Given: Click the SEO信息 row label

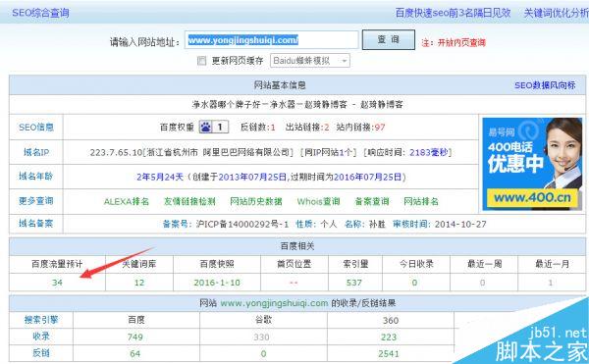Looking at the screenshot, I should coord(36,128).
